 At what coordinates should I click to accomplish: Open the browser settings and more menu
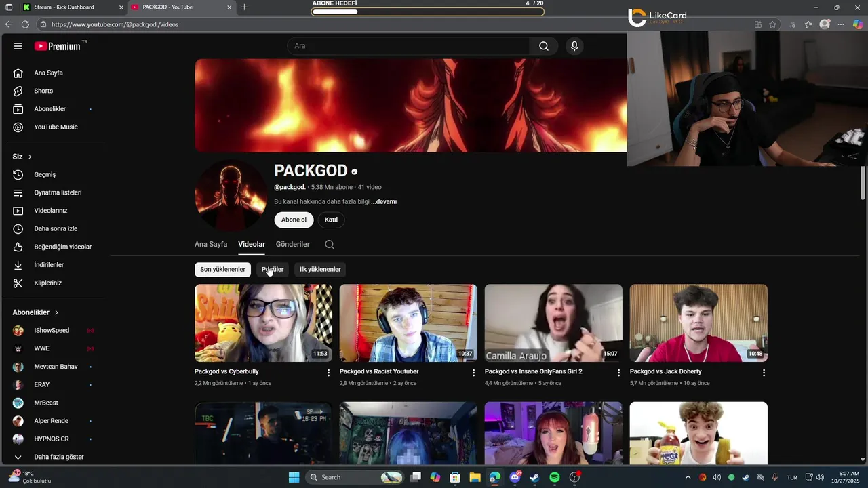840,24
